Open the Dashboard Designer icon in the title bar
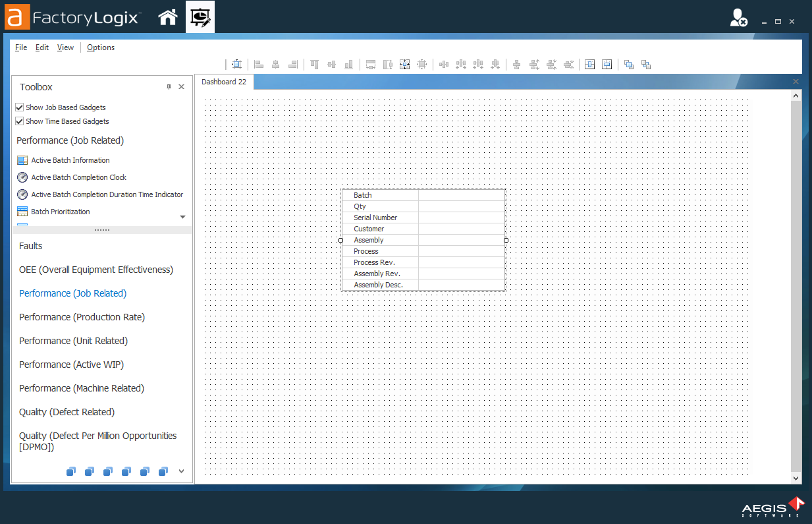The image size is (812, 524). (x=200, y=16)
